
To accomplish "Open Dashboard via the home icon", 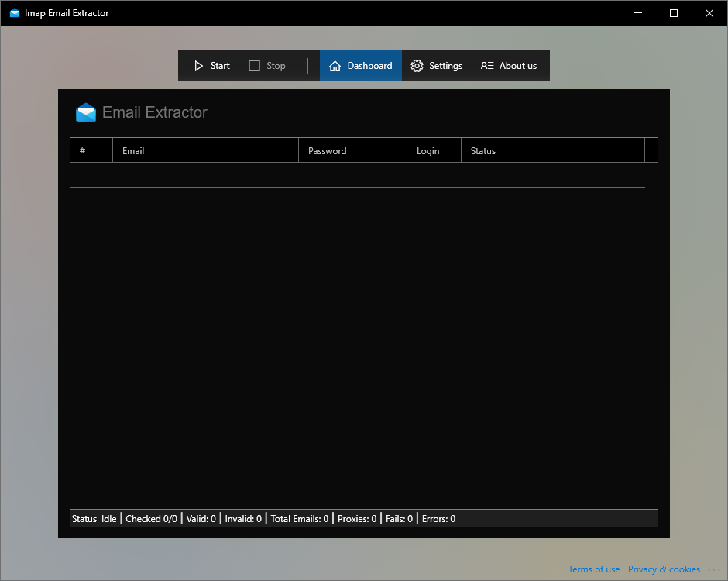I will pos(335,66).
